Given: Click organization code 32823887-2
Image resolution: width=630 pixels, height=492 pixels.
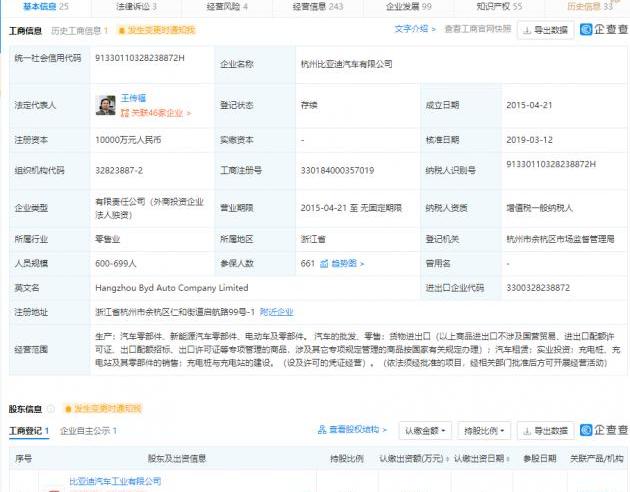Looking at the screenshot, I should coord(119,171).
